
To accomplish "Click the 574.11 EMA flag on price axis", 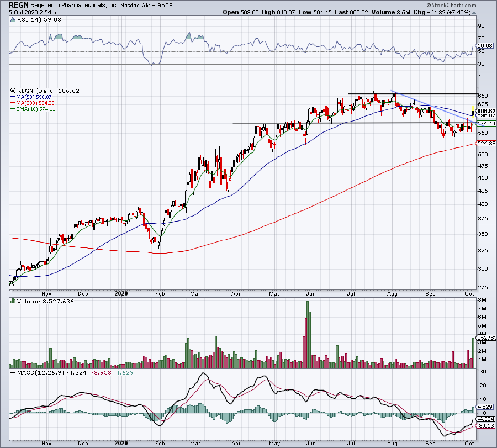I will [487, 123].
